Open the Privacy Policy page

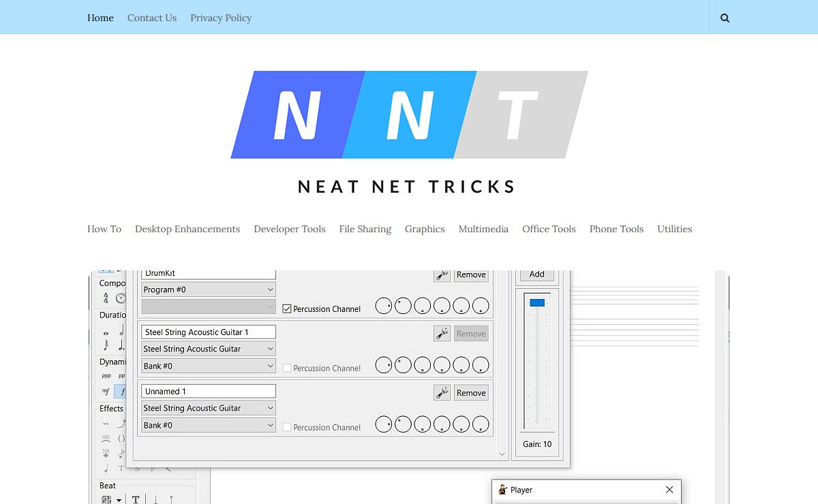[221, 18]
